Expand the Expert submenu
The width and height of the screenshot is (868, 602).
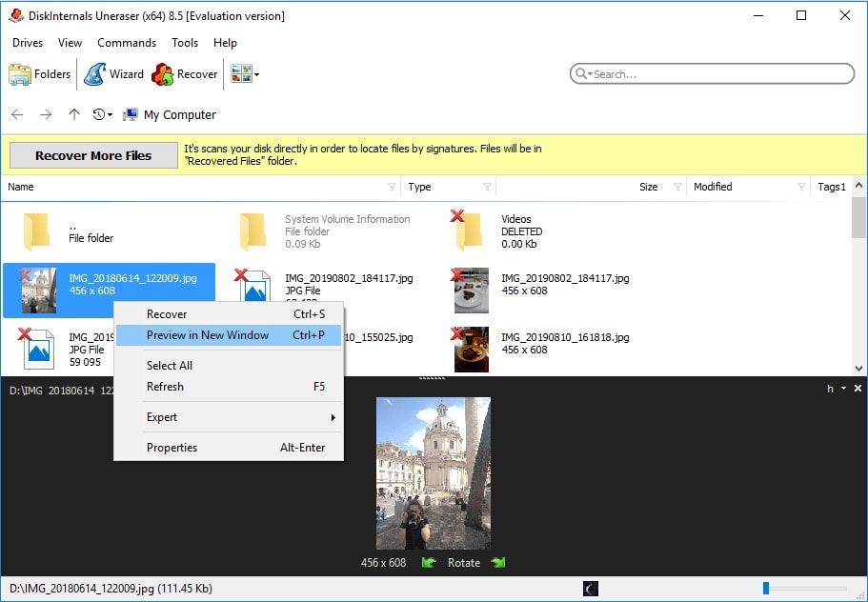(x=229, y=417)
